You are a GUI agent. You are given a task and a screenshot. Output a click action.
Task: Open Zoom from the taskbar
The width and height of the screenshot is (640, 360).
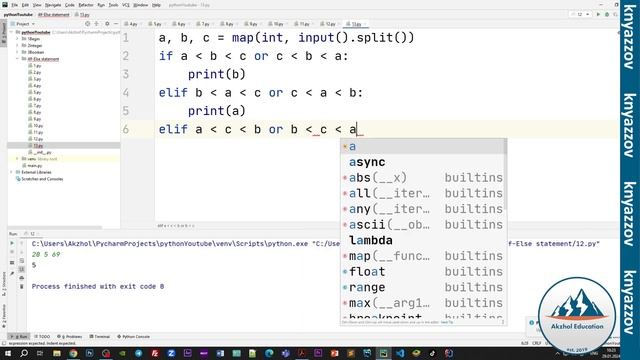tap(171, 353)
